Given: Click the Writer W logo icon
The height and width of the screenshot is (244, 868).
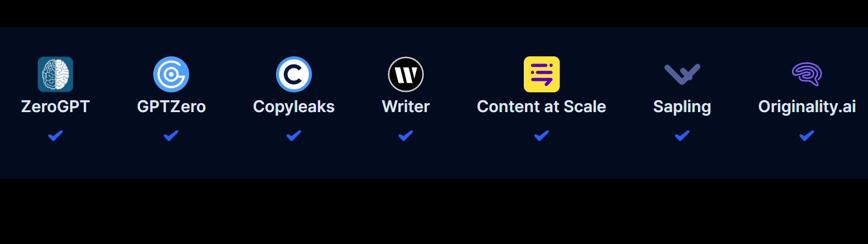Looking at the screenshot, I should tap(406, 74).
